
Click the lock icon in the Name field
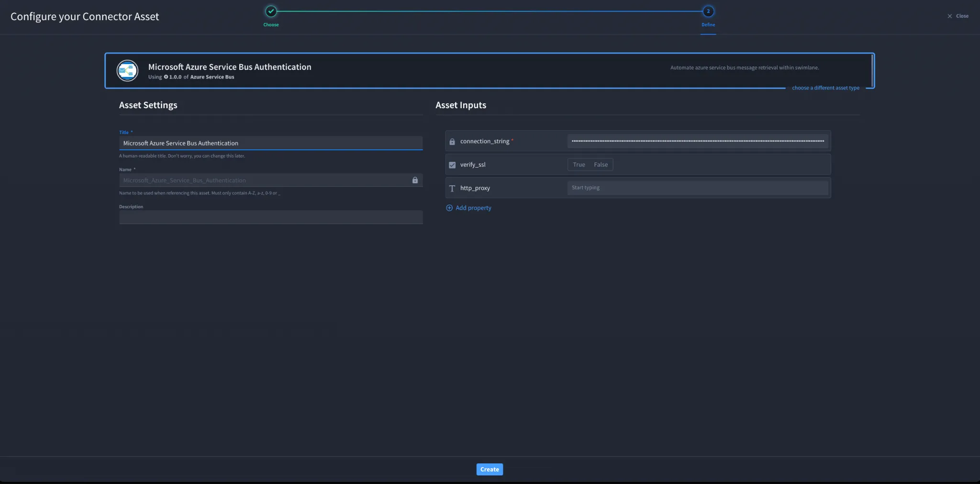(x=415, y=180)
